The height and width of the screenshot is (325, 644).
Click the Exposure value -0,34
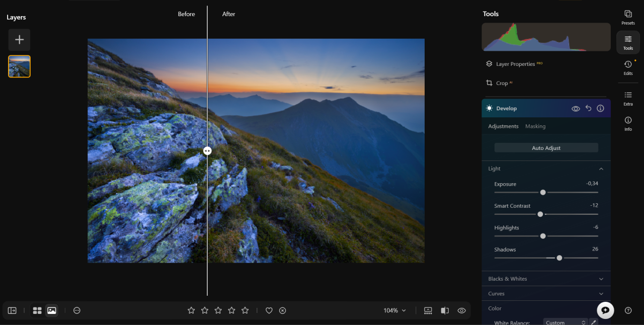(592, 184)
